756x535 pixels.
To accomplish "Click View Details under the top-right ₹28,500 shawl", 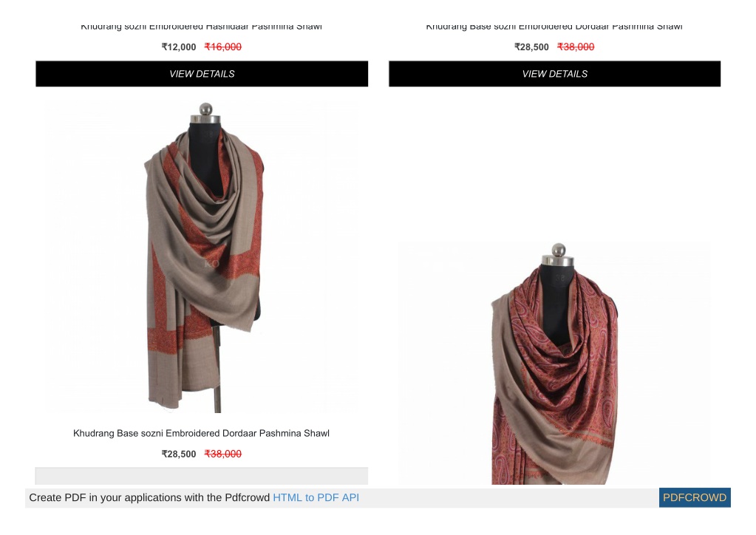I will [x=554, y=74].
